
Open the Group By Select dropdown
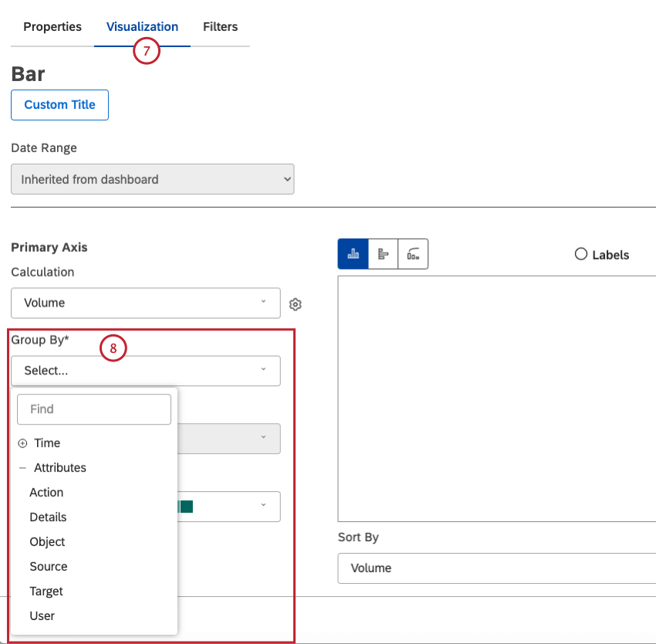(145, 371)
